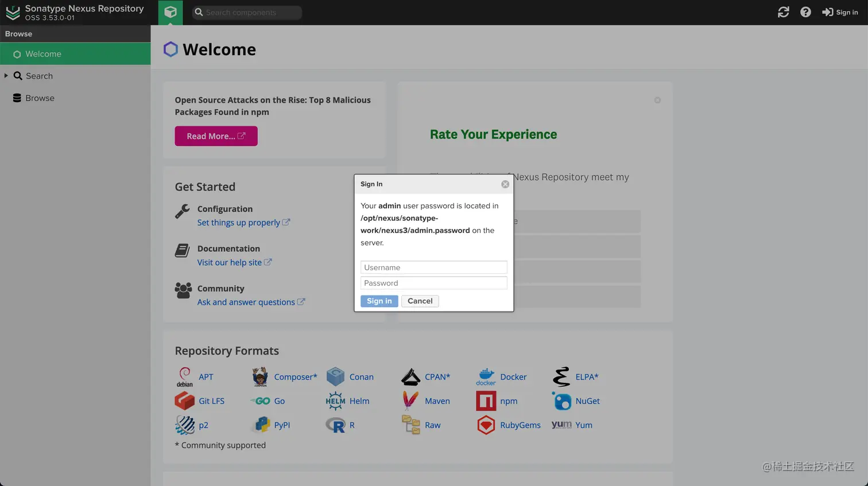
Task: Click the Community people icon
Action: tap(183, 290)
